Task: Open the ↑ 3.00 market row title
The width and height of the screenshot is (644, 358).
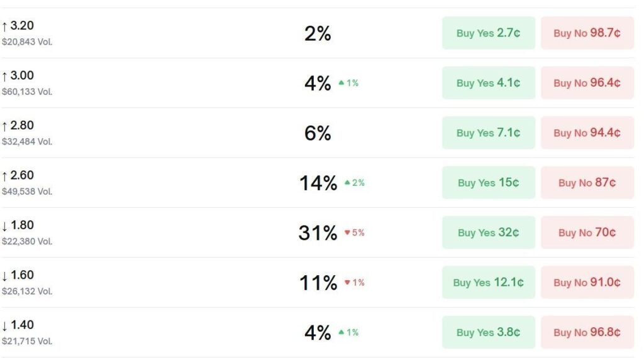Action: [18, 75]
